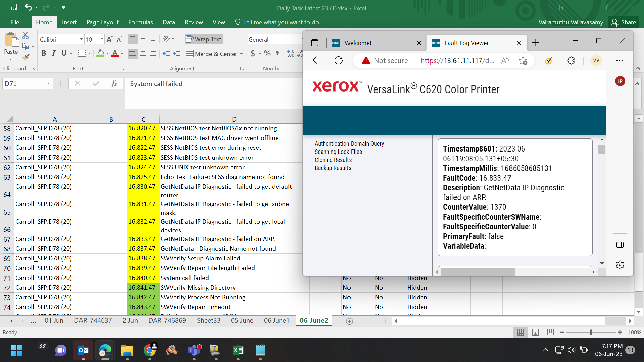
Task: Open the browser Extensions puzzle icon
Action: pyautogui.click(x=571, y=60)
